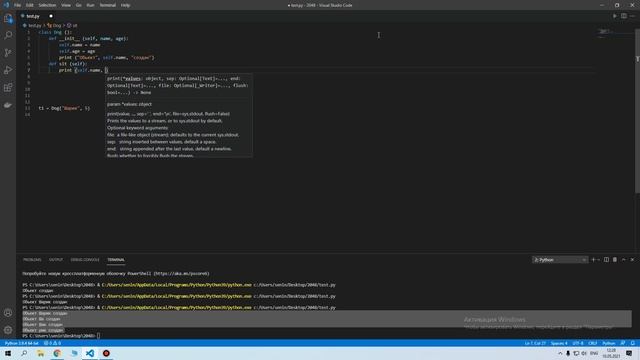Viewport: 640px width, 360px height.
Task: Click the 'class Dog' line in editor
Action: point(55,32)
